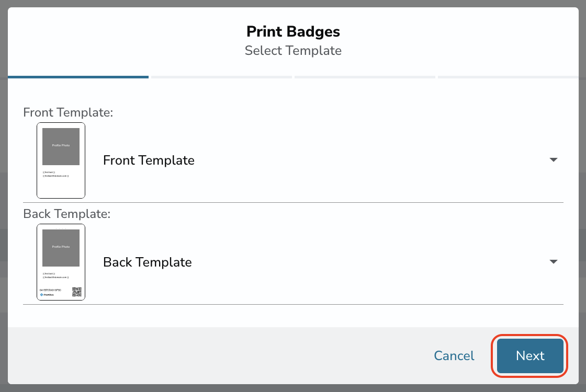Expand the Back Template dropdown arrow
Viewport: 586px width, 392px height.
coord(554,262)
